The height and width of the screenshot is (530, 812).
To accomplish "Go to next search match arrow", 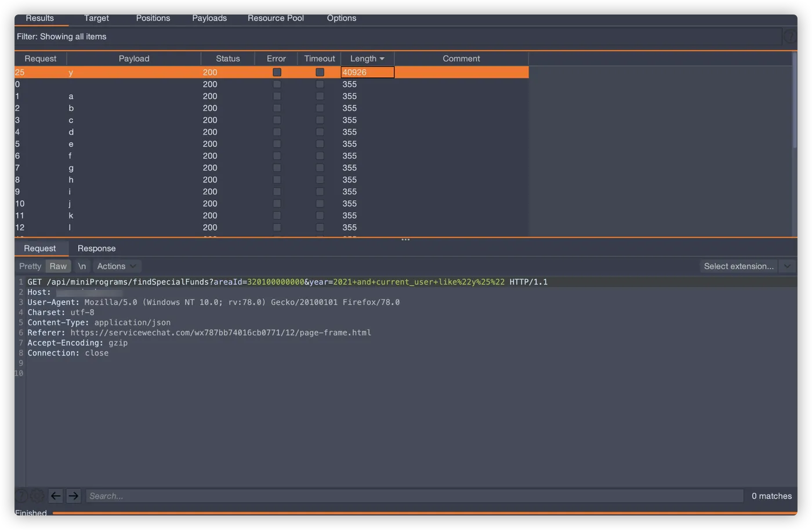I will point(73,496).
